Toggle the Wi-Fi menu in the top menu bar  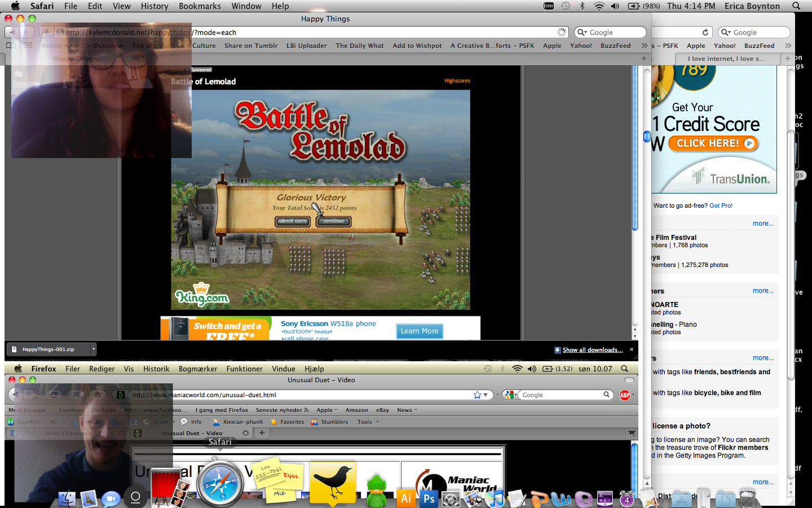(599, 6)
